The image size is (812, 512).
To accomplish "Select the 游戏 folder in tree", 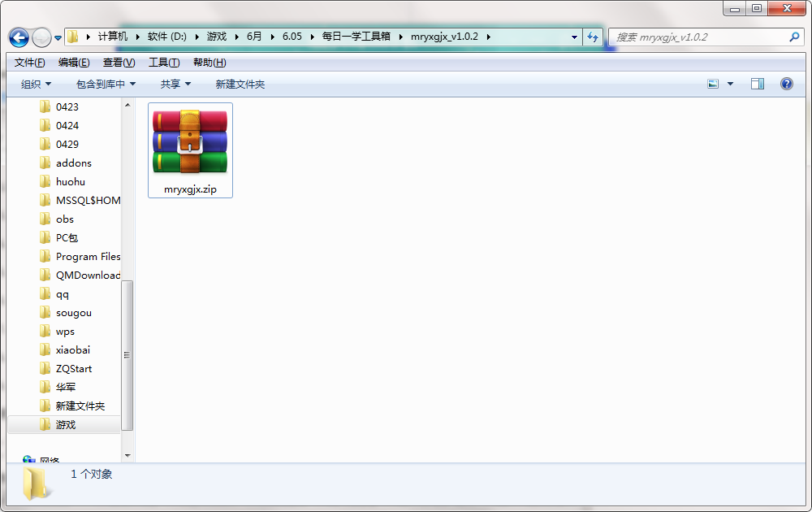I will coord(64,424).
